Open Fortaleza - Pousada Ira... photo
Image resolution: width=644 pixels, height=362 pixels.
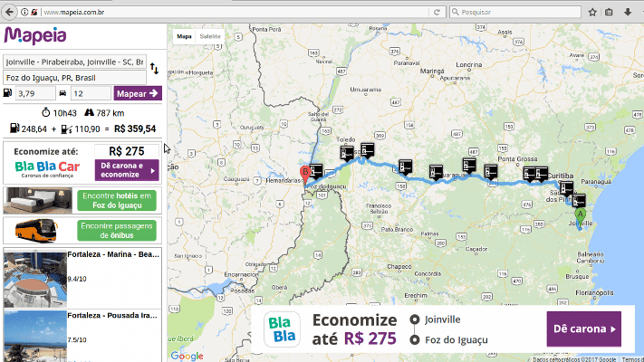[35, 336]
